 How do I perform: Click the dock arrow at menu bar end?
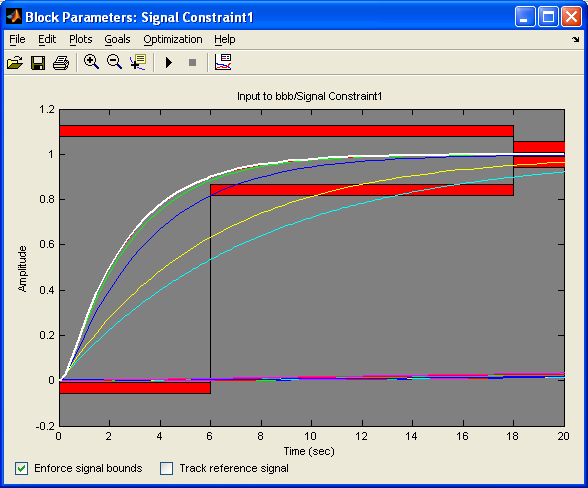576,39
